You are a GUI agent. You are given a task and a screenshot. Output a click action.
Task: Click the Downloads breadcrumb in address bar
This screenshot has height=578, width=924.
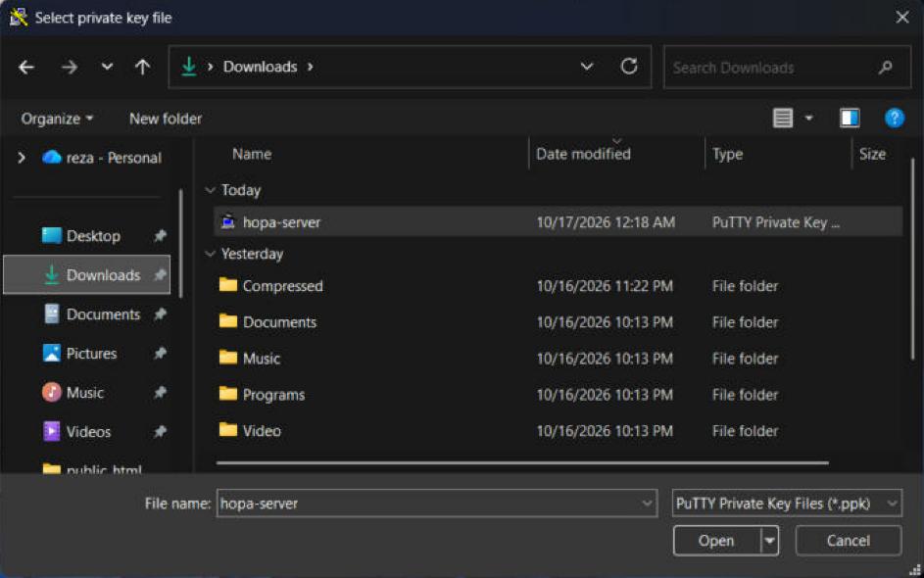pos(260,67)
